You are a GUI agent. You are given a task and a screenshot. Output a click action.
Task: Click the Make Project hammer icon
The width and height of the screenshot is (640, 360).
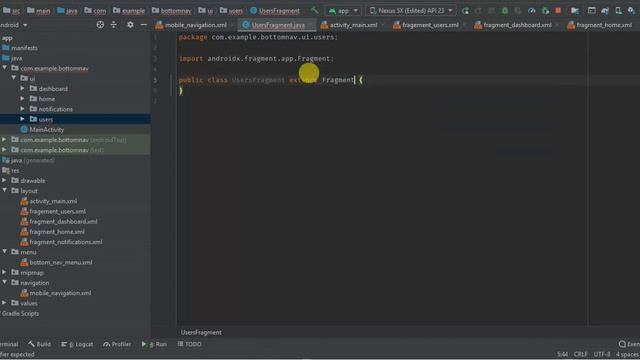[x=314, y=10]
